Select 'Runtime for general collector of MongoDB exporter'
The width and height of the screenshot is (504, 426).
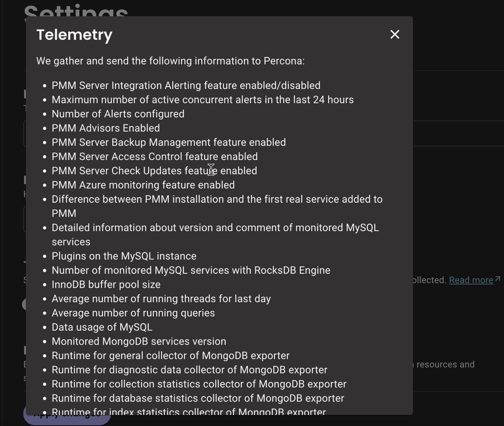click(x=170, y=355)
